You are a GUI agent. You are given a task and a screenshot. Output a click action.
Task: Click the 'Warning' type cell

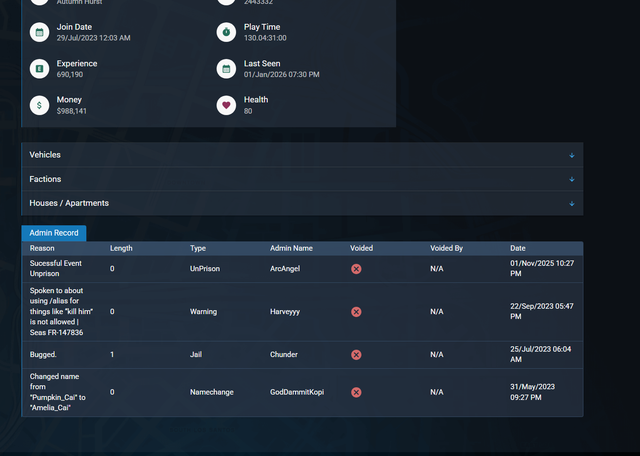tap(204, 311)
